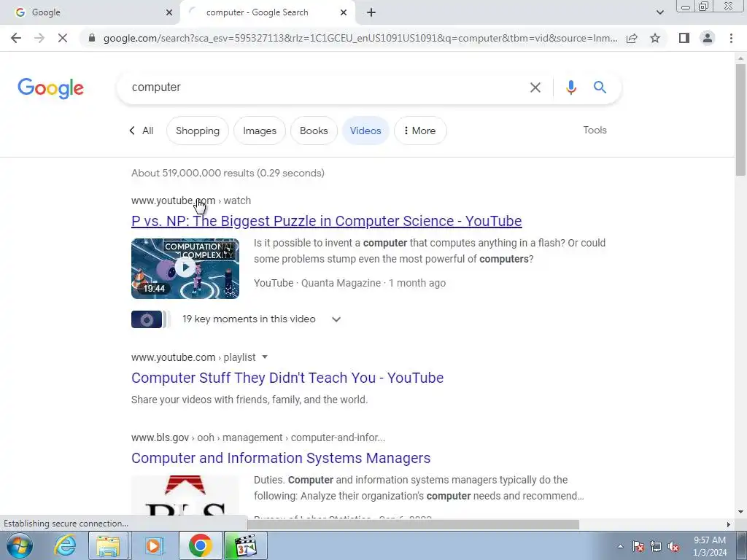Expand 19 key moments in this video
The height and width of the screenshot is (560, 747).
[x=336, y=319]
